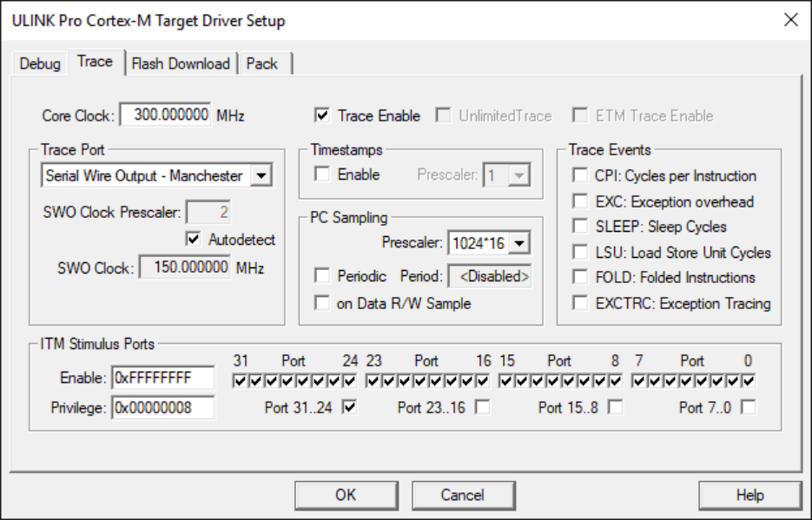Expand the PC Sampling Prescaler dropdown
The image size is (812, 520).
click(x=519, y=243)
